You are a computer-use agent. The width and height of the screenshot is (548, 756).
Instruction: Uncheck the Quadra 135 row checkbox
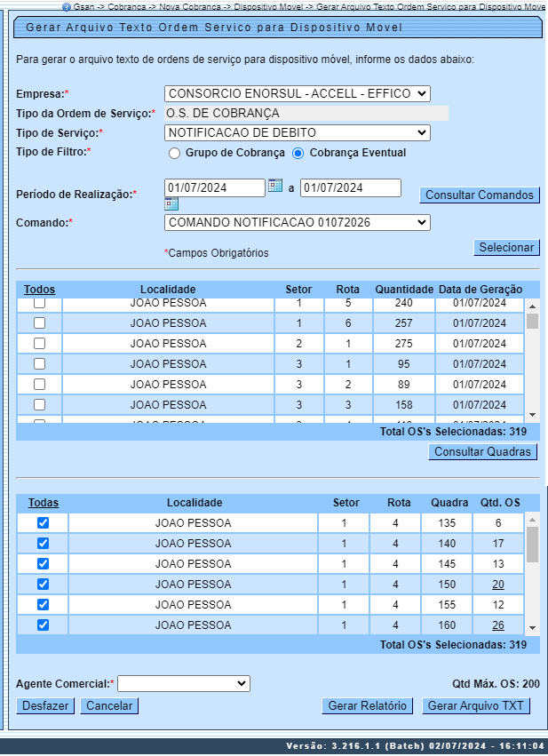coord(43,523)
